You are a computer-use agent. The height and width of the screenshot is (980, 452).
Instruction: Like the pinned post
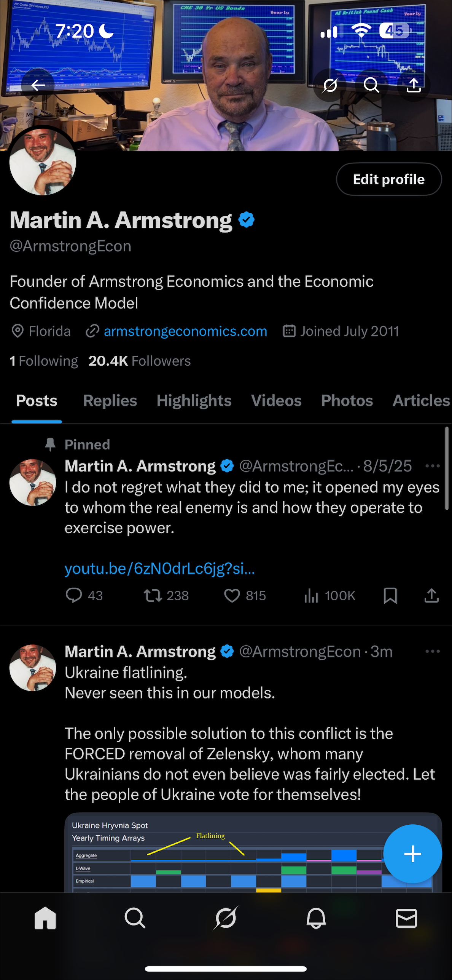pyautogui.click(x=232, y=595)
